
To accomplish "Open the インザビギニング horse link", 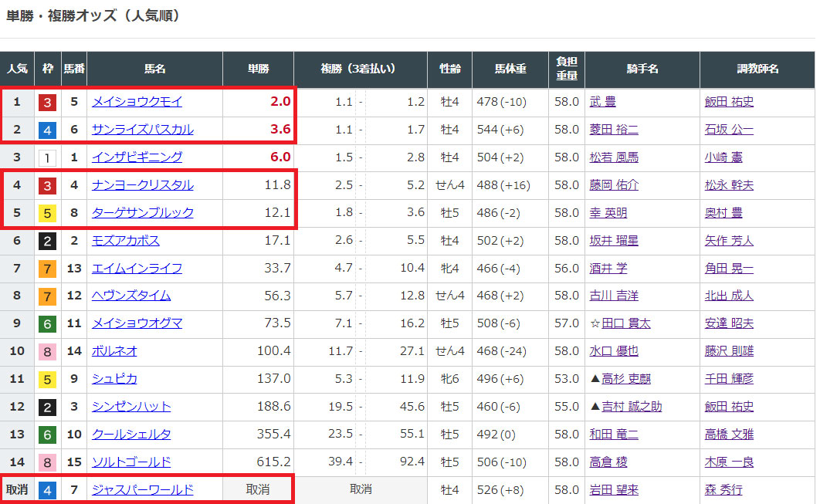I will pyautogui.click(x=137, y=157).
